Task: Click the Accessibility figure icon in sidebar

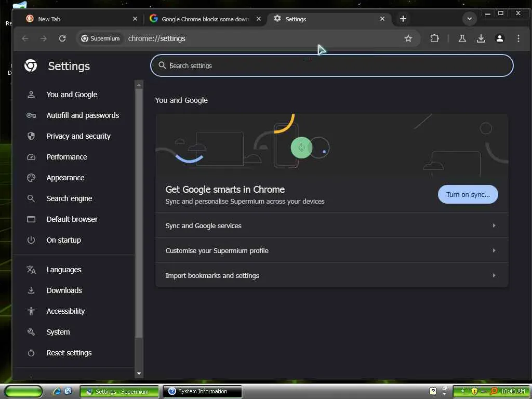Action: coord(31,311)
